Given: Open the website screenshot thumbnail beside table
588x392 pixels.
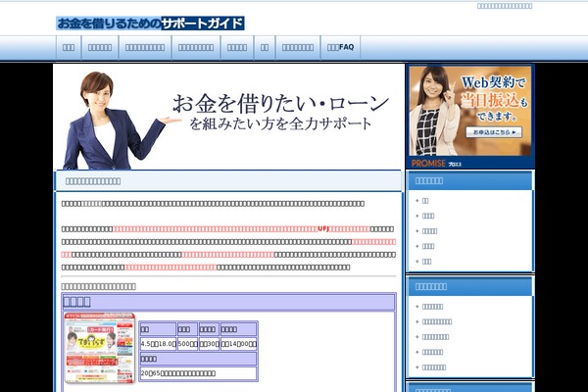Looking at the screenshot, I should tap(99, 348).
